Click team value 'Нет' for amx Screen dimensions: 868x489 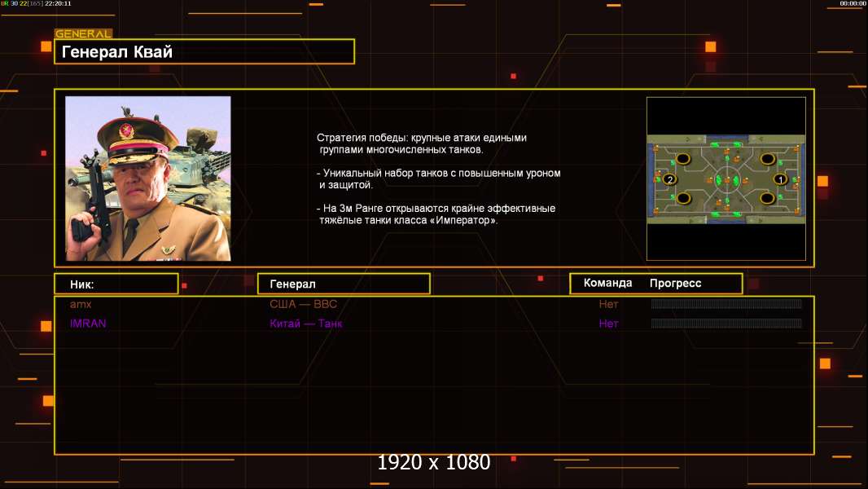pyautogui.click(x=608, y=304)
